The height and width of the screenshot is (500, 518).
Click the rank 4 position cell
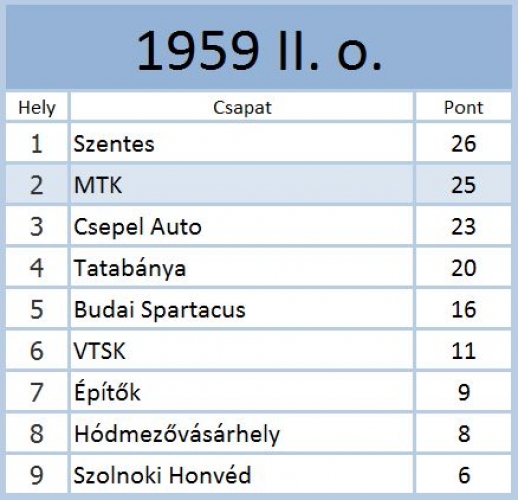click(37, 267)
